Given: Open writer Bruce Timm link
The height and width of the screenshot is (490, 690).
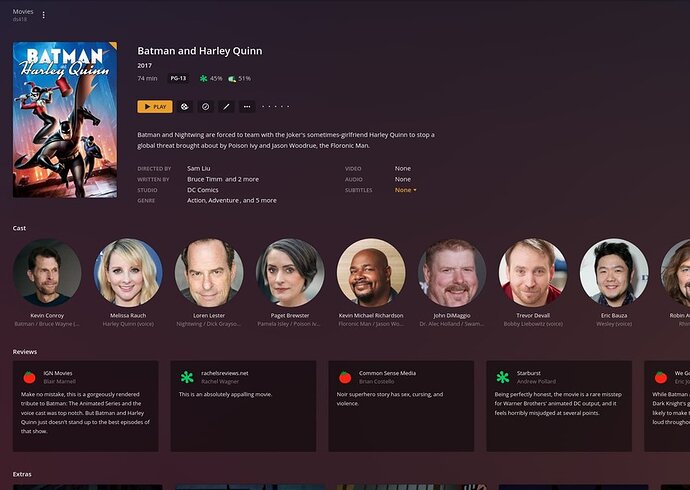Looking at the screenshot, I should [205, 179].
